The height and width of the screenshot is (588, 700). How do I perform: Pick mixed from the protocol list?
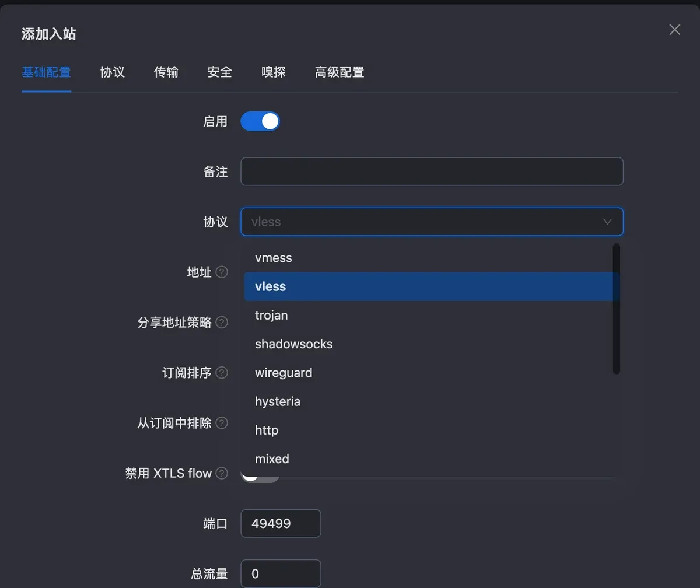(432, 459)
